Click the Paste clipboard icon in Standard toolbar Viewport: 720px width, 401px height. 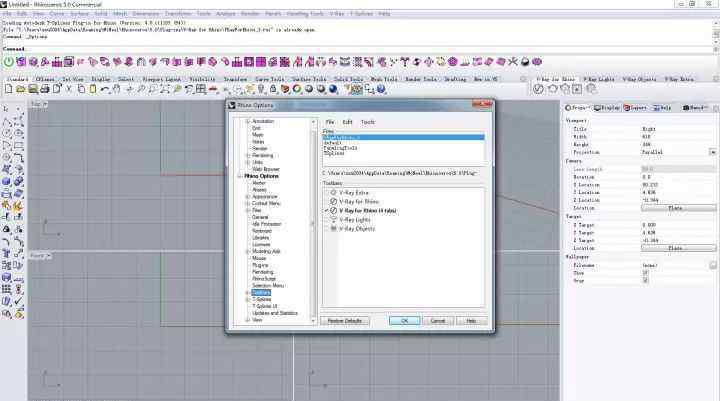point(93,89)
